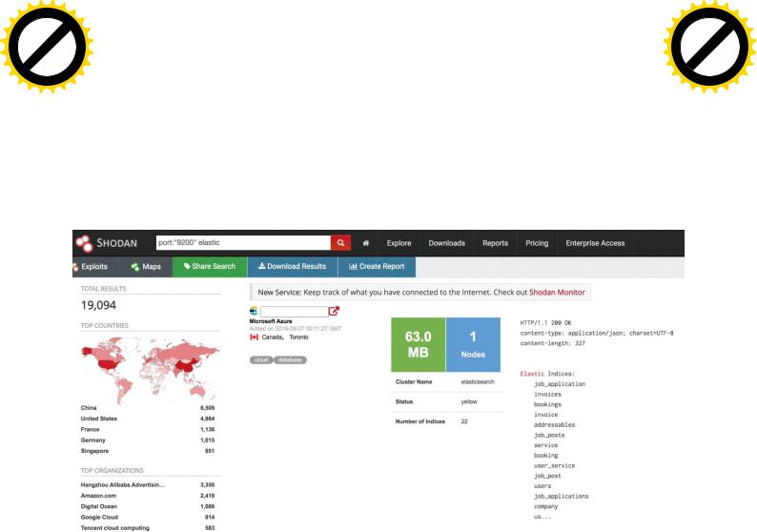This screenshot has width=757, height=532.
Task: Filter by Tencent cloud computing organization
Action: [148, 527]
